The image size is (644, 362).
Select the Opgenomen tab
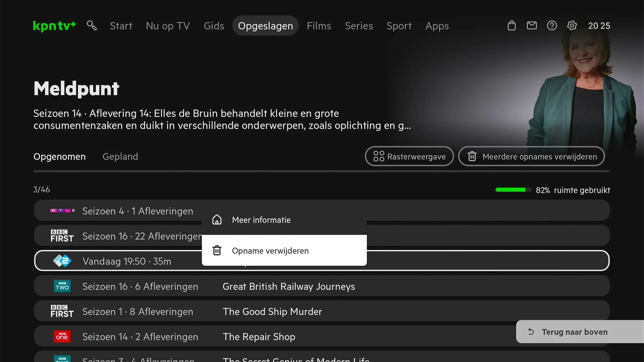point(59,157)
